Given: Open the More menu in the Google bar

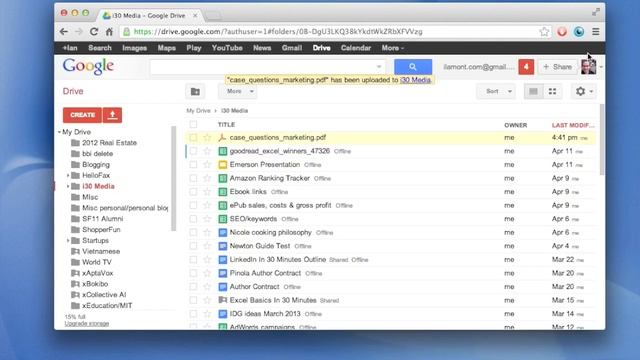Looking at the screenshot, I should tap(393, 48).
